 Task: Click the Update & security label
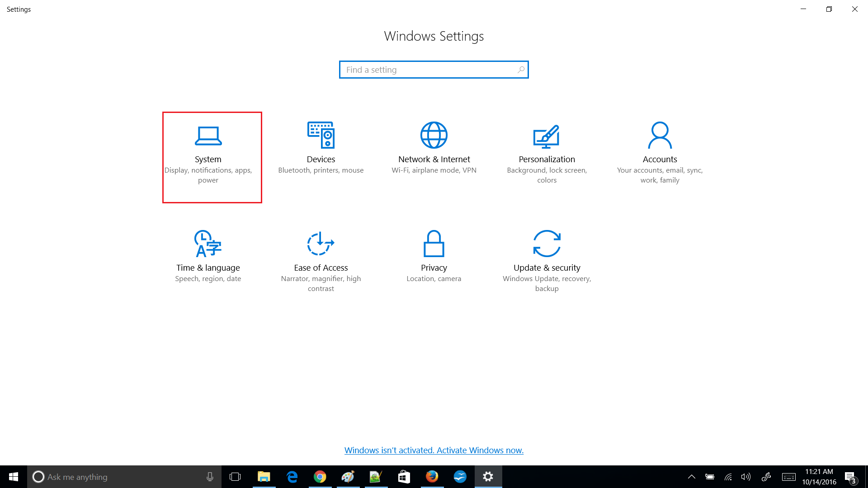547,267
